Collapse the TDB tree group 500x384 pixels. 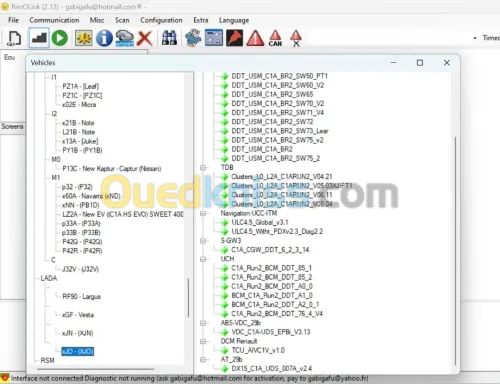pyautogui.click(x=203, y=167)
